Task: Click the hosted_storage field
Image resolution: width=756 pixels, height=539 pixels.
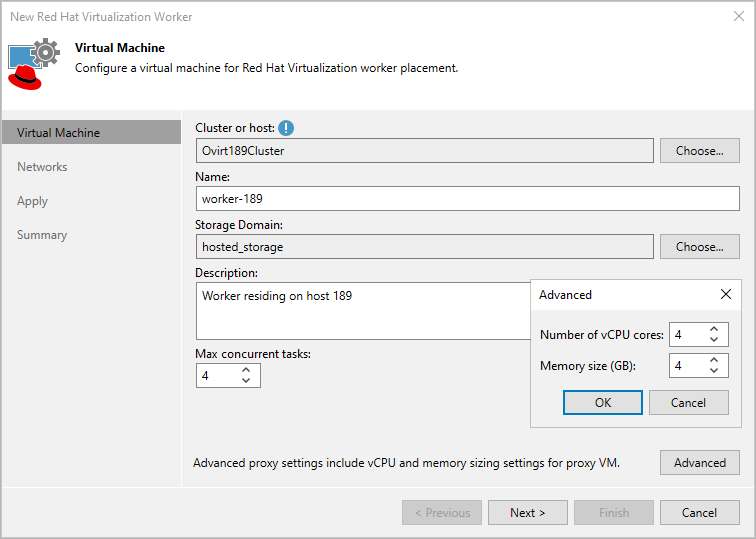Action: (x=425, y=246)
